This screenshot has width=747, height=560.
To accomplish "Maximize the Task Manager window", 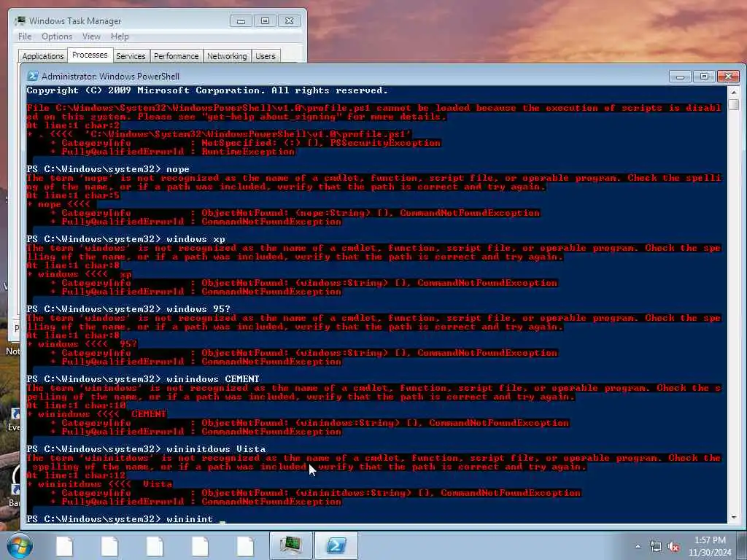I will click(x=265, y=21).
